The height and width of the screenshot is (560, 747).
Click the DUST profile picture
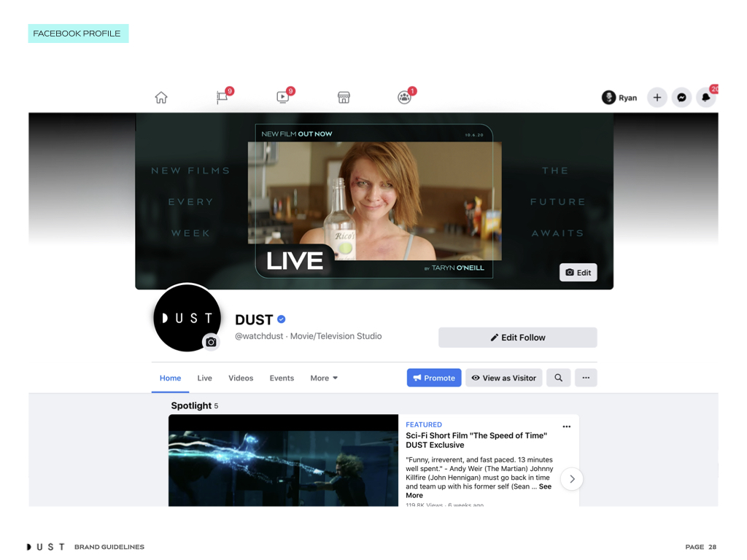(187, 318)
